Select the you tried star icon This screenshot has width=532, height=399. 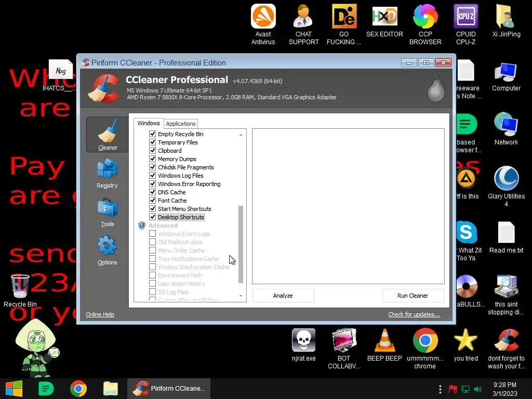[465, 345]
